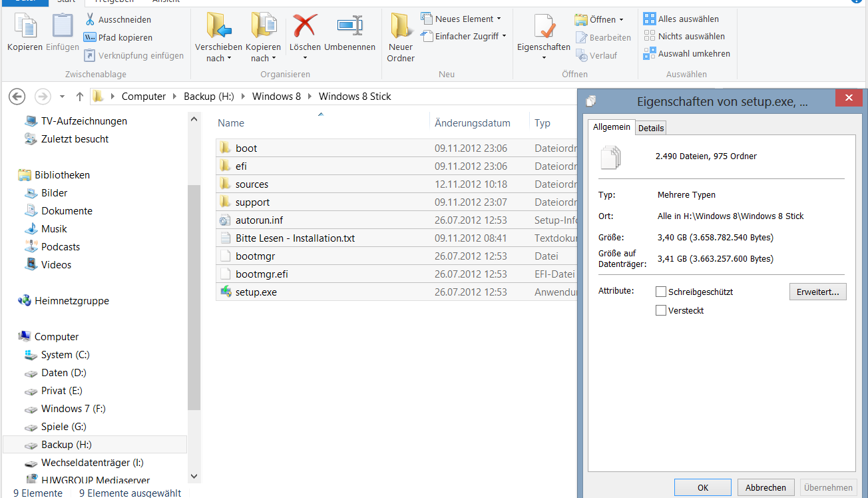The height and width of the screenshot is (498, 868).
Task: Go back with the left arrow button
Action: click(17, 97)
